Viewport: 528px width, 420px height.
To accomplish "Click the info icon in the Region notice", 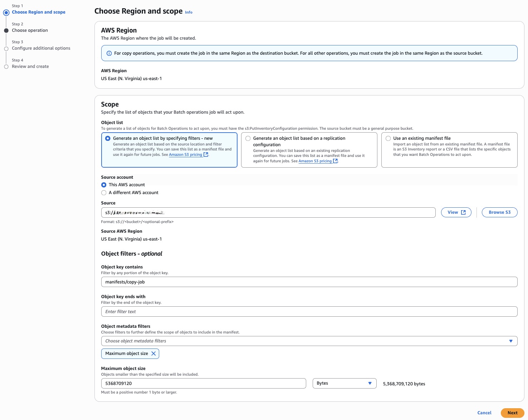I will coord(109,53).
